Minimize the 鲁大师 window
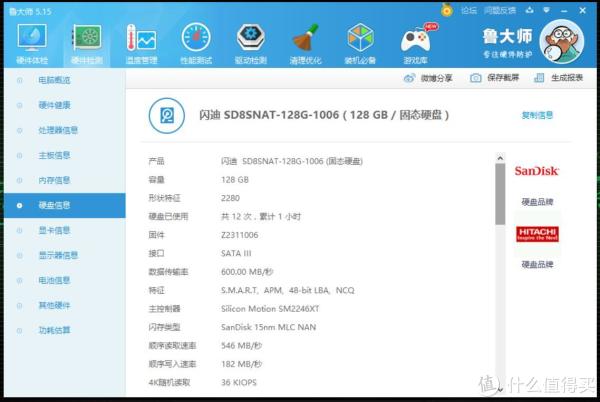This screenshot has width=600, height=402. pyautogui.click(x=564, y=11)
